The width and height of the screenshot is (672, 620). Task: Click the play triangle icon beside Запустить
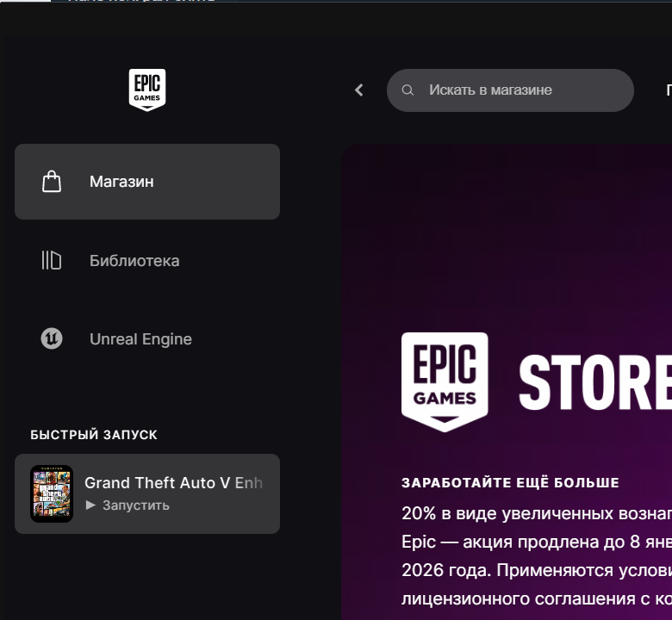(x=90, y=505)
